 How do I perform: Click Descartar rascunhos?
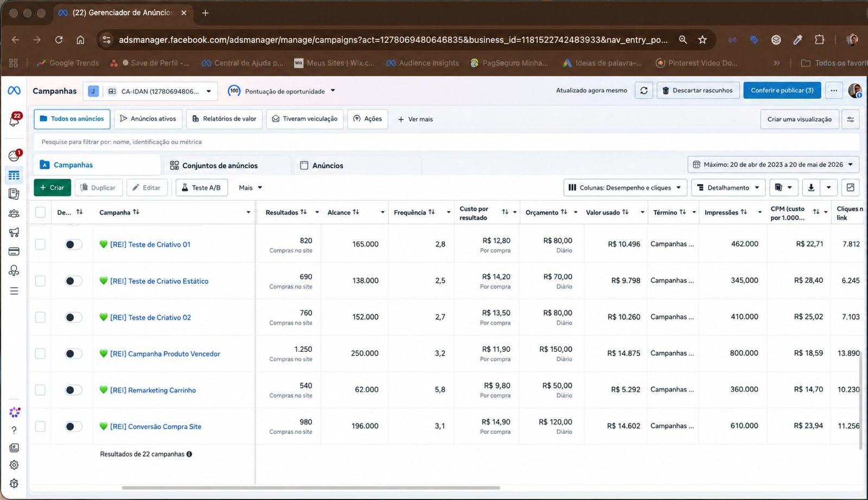click(x=698, y=91)
